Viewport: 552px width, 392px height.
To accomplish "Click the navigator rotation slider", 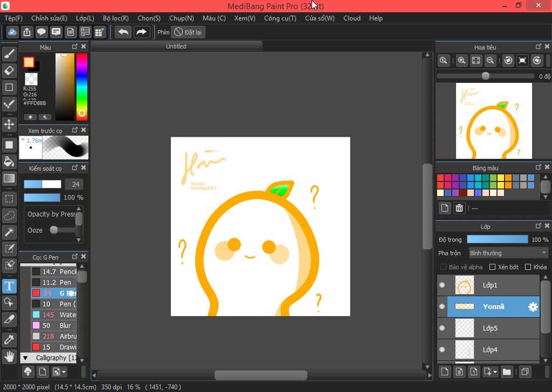I will coord(486,76).
